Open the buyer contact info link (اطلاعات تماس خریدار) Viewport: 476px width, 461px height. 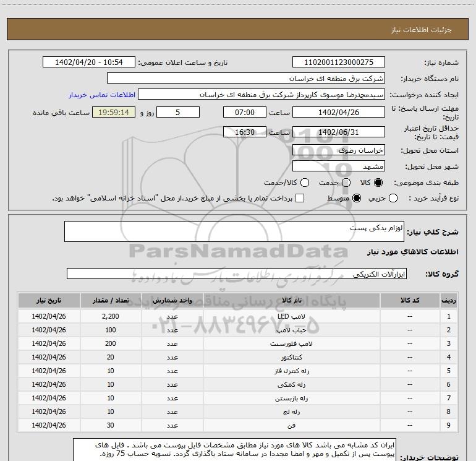pyautogui.click(x=102, y=95)
